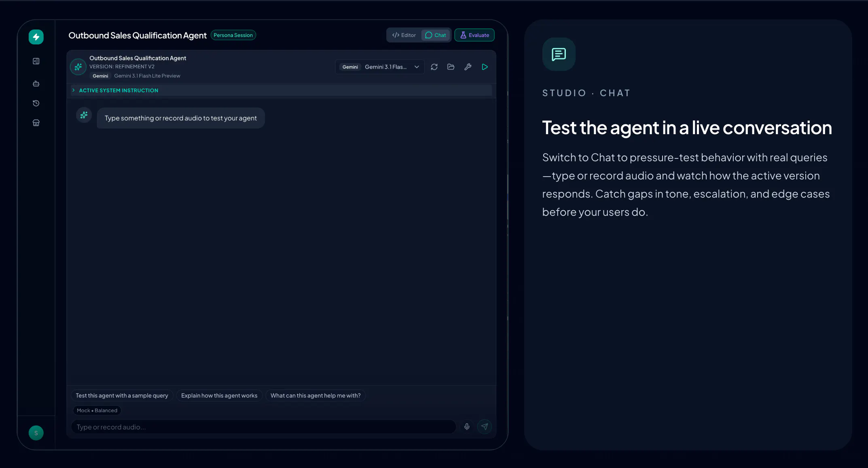Screen dimensions: 868x468
Task: Open the marketplace store icon in sidebar
Action: click(x=36, y=123)
